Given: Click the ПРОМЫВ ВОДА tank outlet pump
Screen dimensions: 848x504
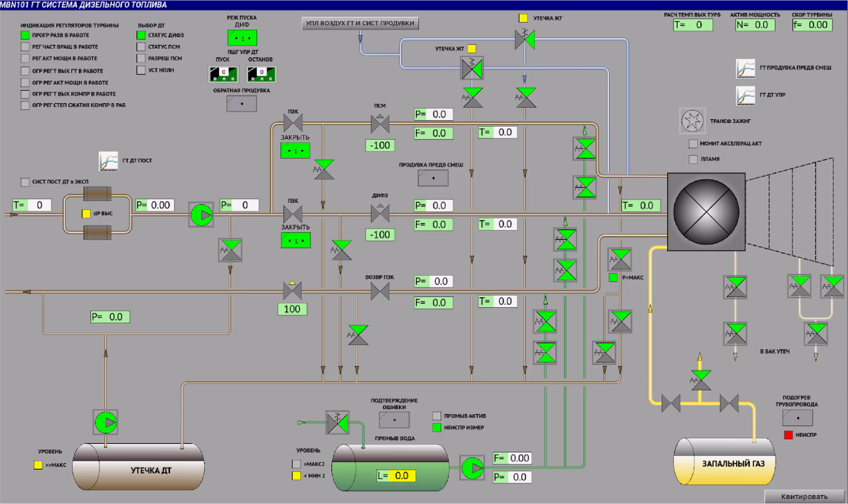Looking at the screenshot, I should pyautogui.click(x=472, y=468).
